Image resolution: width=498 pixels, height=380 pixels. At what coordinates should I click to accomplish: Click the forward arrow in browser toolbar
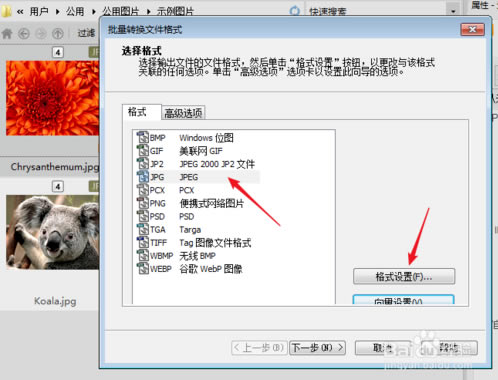(x=41, y=33)
